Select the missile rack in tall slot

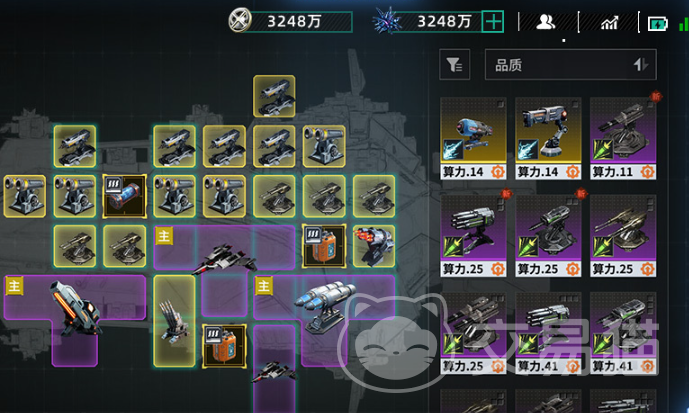pos(174,321)
